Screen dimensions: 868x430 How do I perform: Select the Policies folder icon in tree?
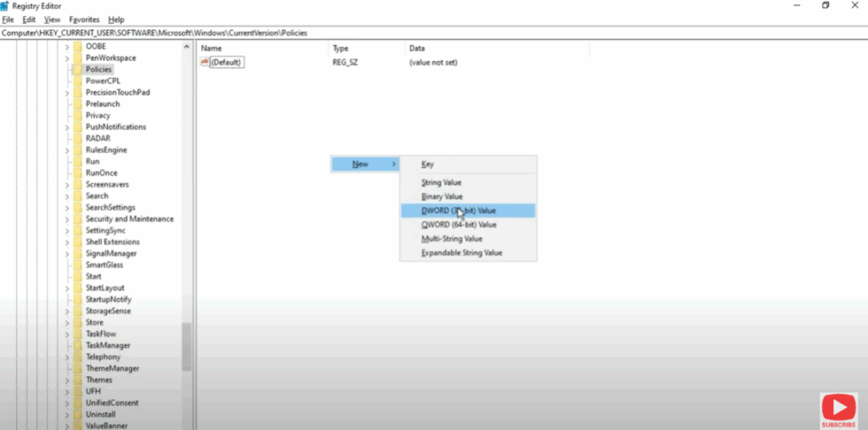77,70
